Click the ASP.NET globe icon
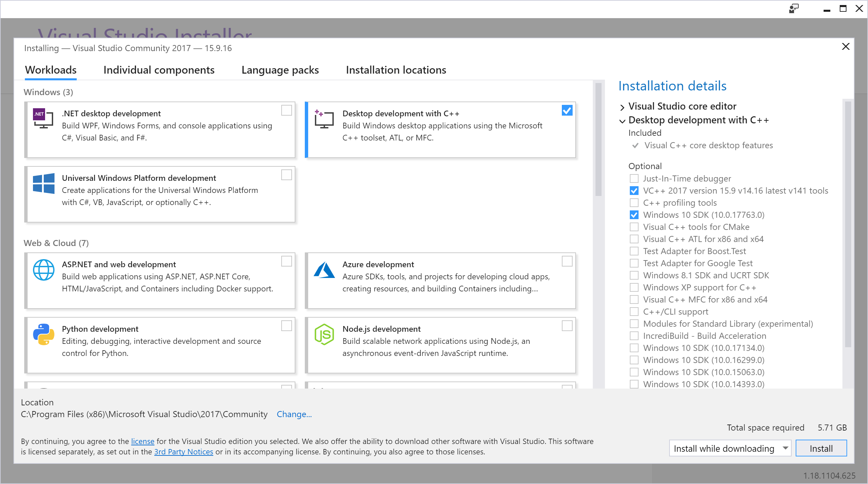Screen dimensions: 868x484 43,270
